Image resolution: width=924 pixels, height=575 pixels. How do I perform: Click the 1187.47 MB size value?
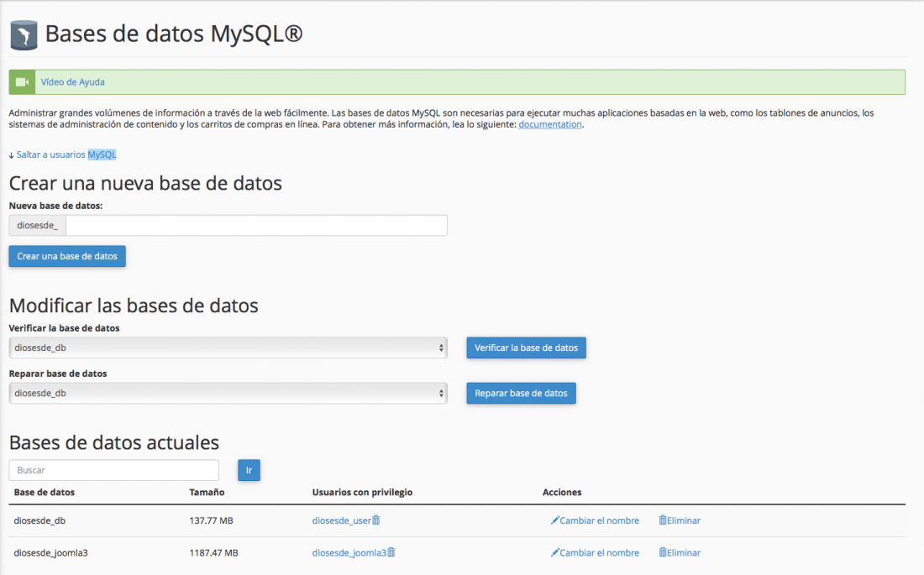(213, 552)
